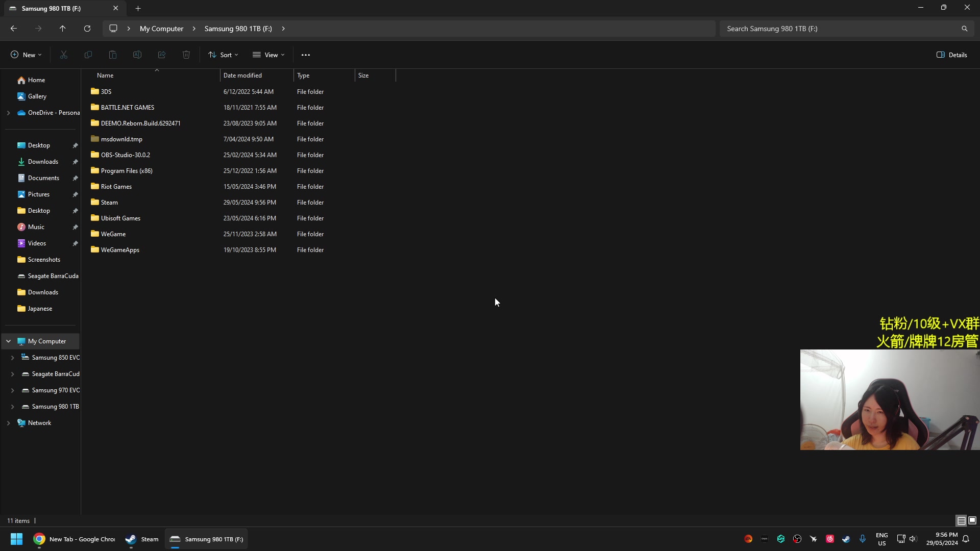This screenshot has height=551, width=980.
Task: Switch to large thumbnails view in status bar
Action: point(972,520)
